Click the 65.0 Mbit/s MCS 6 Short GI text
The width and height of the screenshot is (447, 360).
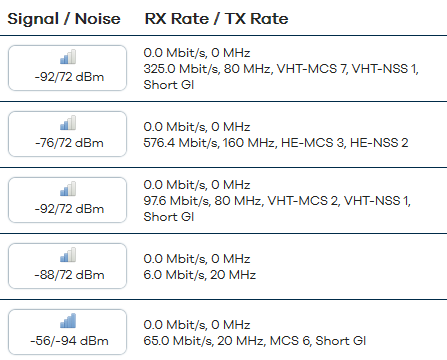coord(255,341)
